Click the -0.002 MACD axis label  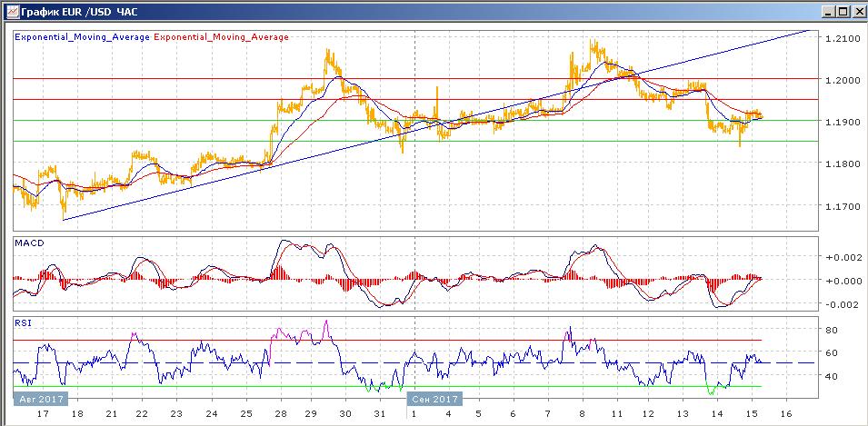coord(841,304)
